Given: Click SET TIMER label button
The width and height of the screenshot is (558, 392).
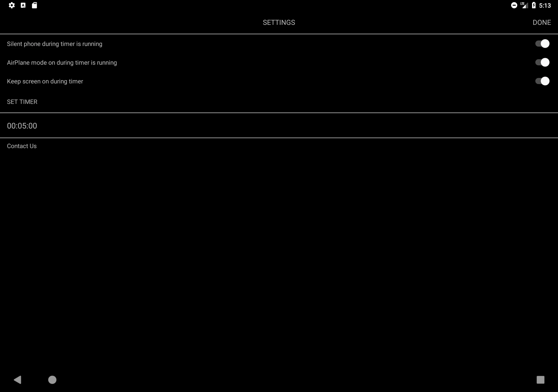Looking at the screenshot, I should click(22, 102).
